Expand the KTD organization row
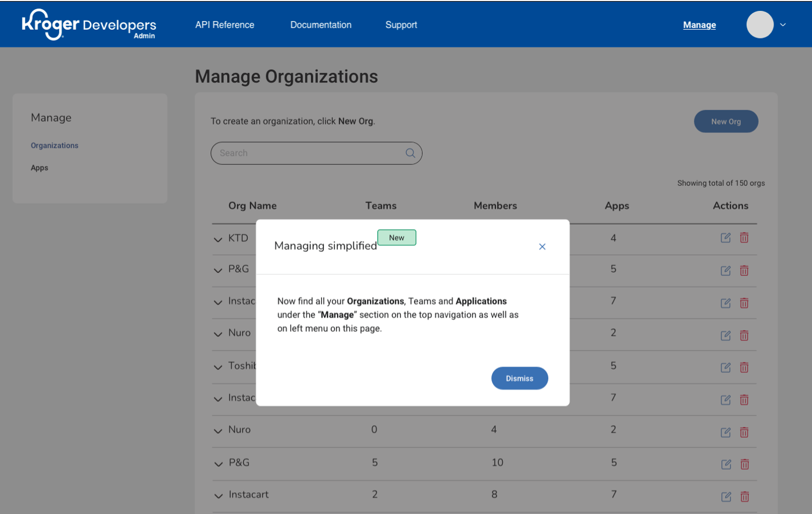Screen dimensions: 812x514 pos(218,239)
